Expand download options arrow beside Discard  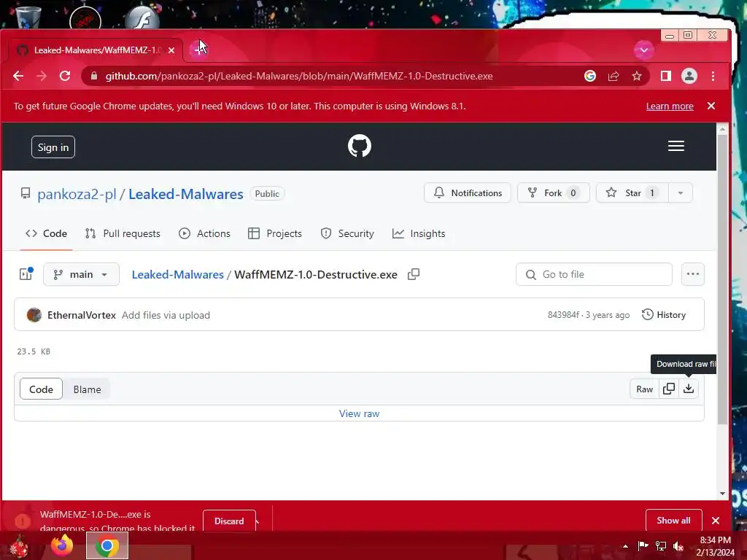coord(258,522)
